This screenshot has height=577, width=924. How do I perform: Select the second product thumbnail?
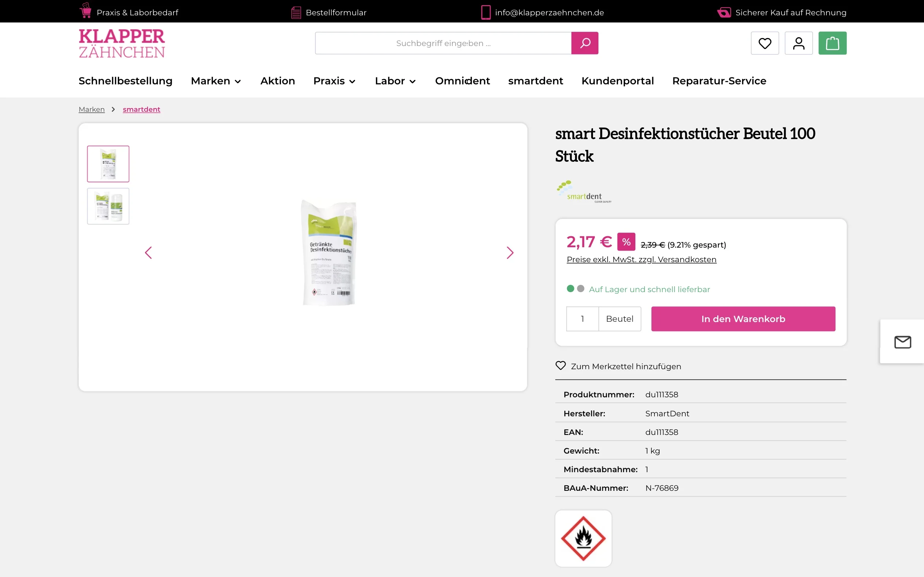tap(108, 206)
